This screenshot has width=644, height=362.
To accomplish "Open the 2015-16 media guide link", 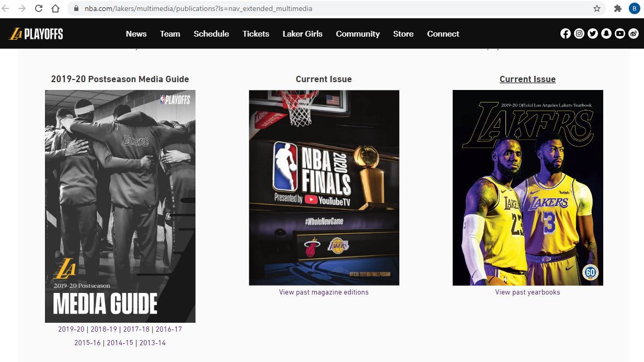I will pos(87,343).
